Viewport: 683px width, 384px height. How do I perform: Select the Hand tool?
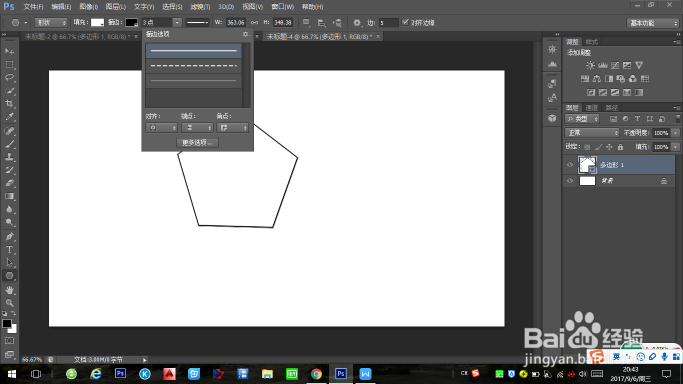(x=9, y=290)
